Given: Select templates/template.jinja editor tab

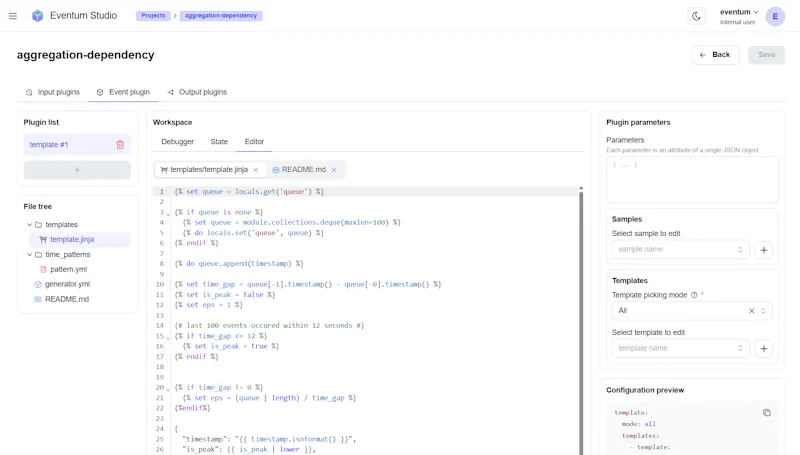Looking at the screenshot, I should [209, 169].
